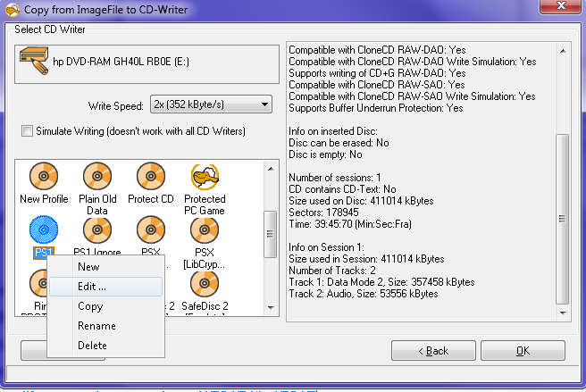The width and height of the screenshot is (586, 392).
Task: Click the profile list scrollbar thumb
Action: pos(270,234)
